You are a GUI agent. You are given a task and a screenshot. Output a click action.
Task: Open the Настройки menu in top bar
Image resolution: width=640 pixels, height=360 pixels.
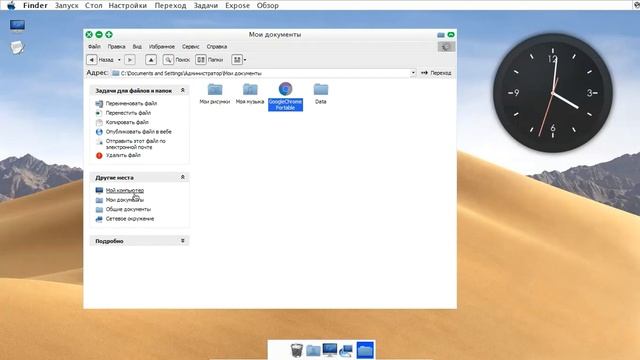tap(127, 5)
